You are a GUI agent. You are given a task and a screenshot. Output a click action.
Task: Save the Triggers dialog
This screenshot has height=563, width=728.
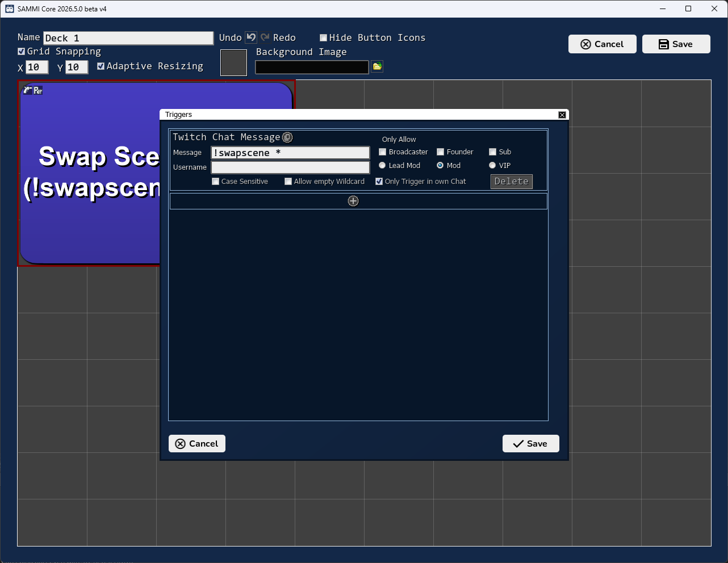pos(531,444)
